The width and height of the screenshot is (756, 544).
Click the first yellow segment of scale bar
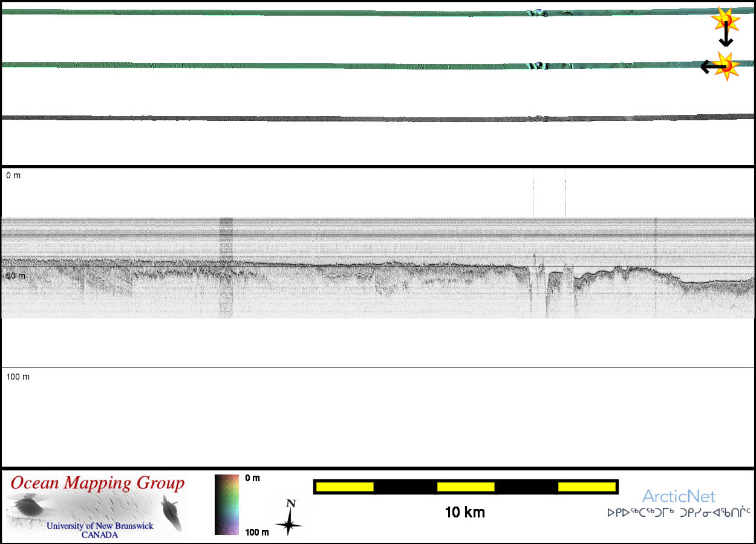345,487
